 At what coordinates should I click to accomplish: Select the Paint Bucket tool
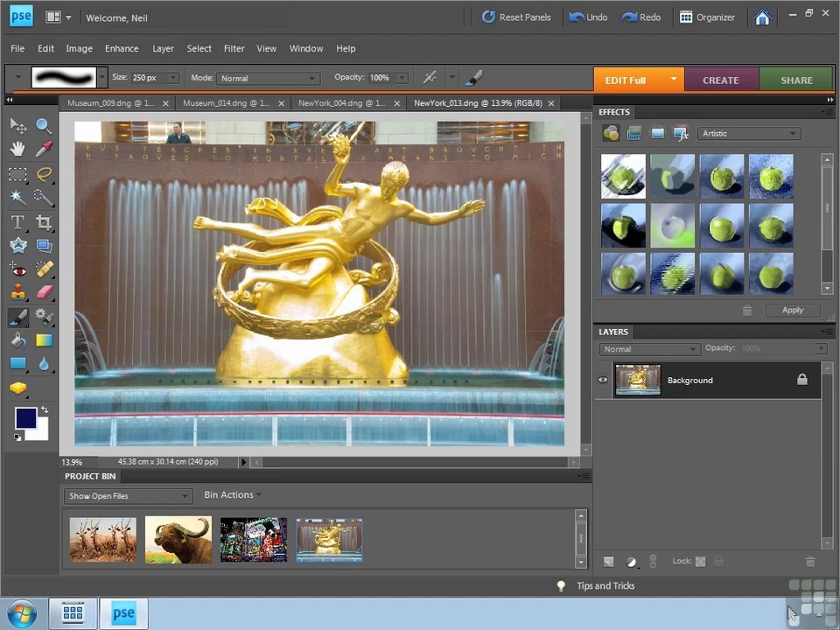(17, 340)
